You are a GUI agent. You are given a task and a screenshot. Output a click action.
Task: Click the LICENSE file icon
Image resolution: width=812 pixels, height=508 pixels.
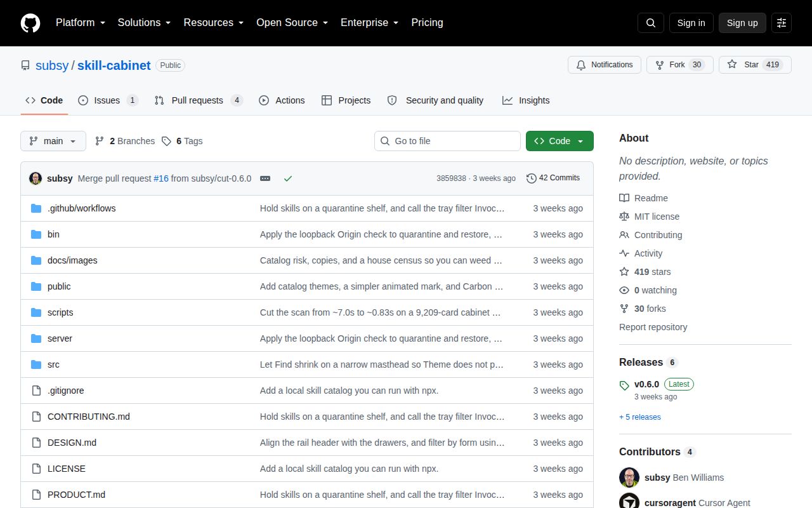36,469
